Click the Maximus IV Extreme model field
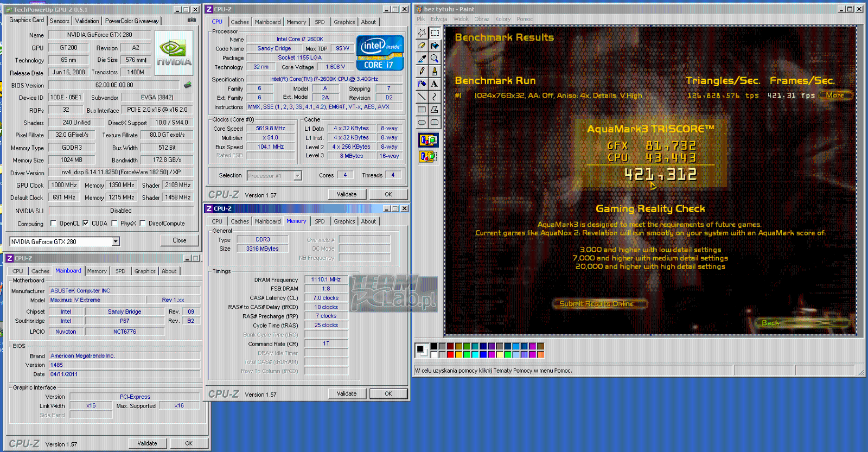This screenshot has width=868, height=452. tap(98, 300)
